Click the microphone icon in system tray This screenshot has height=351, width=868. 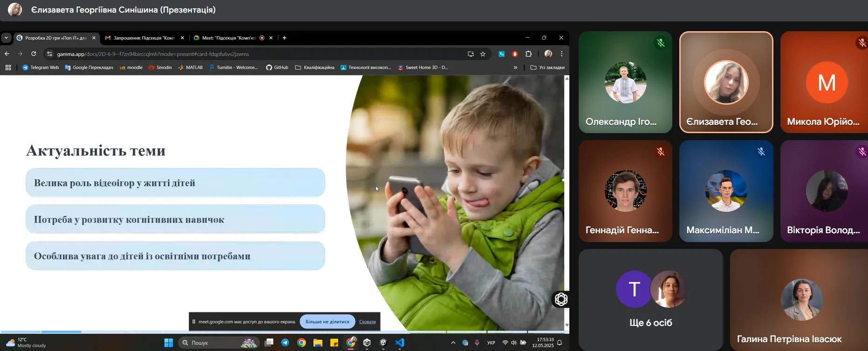[477, 343]
